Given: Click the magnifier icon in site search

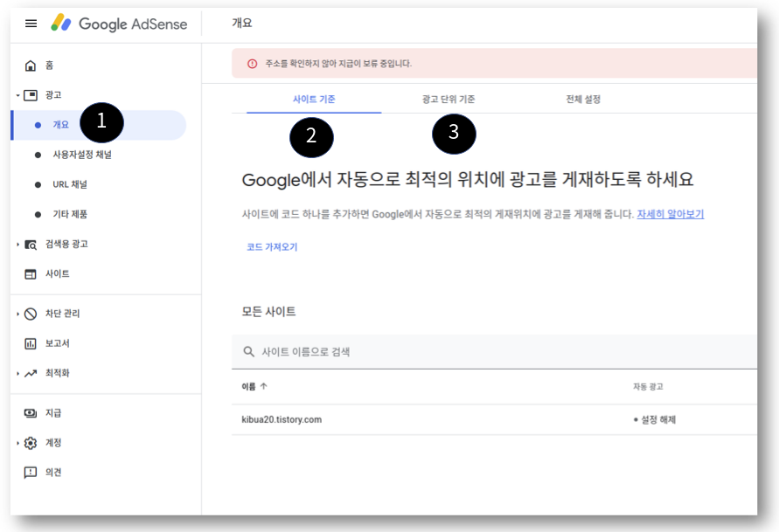Looking at the screenshot, I should [248, 352].
